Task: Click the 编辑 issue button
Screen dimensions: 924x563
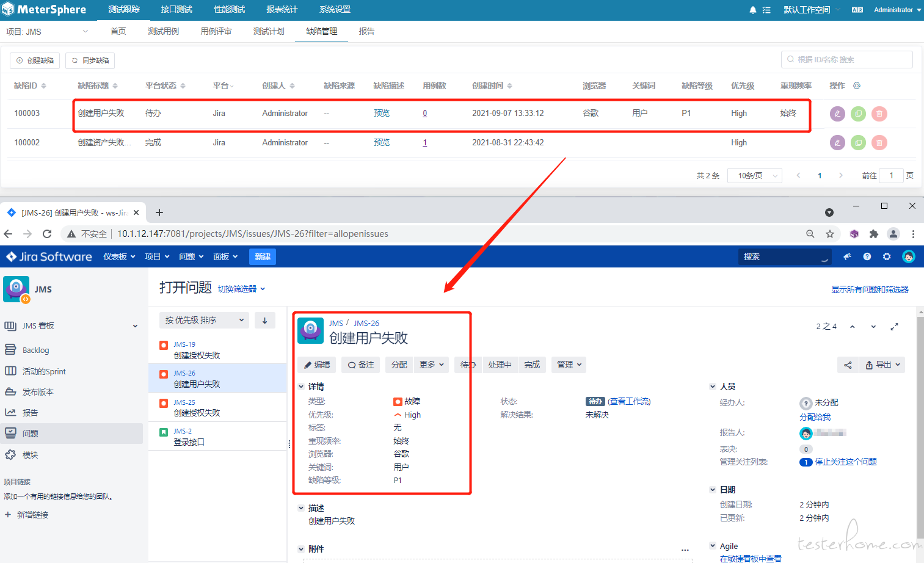Action: [316, 365]
